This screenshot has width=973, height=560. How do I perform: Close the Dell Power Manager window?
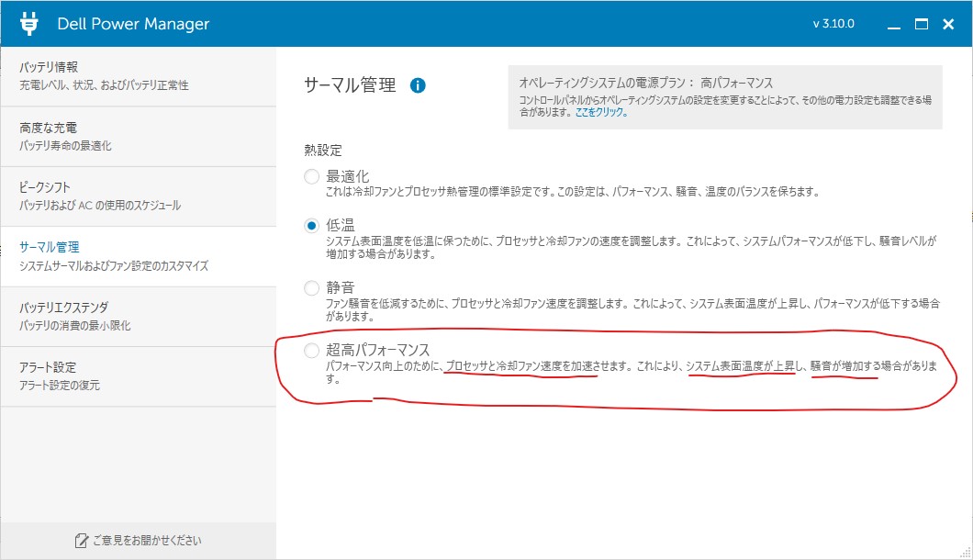coord(949,24)
